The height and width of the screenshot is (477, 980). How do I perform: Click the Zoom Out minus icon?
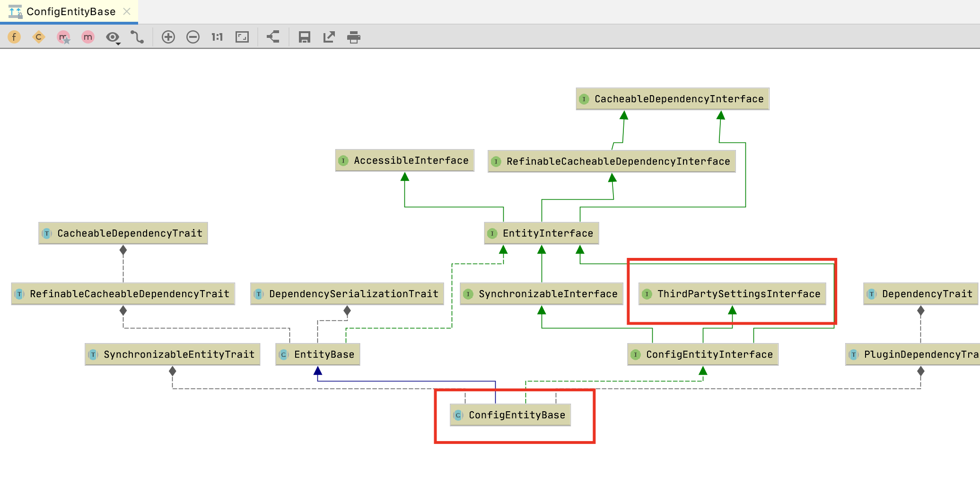coord(193,37)
